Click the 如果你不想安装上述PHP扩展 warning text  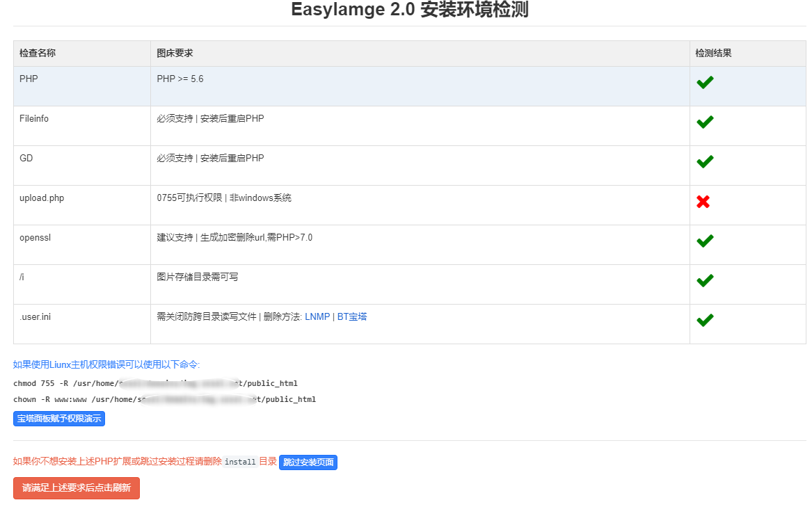click(x=117, y=461)
